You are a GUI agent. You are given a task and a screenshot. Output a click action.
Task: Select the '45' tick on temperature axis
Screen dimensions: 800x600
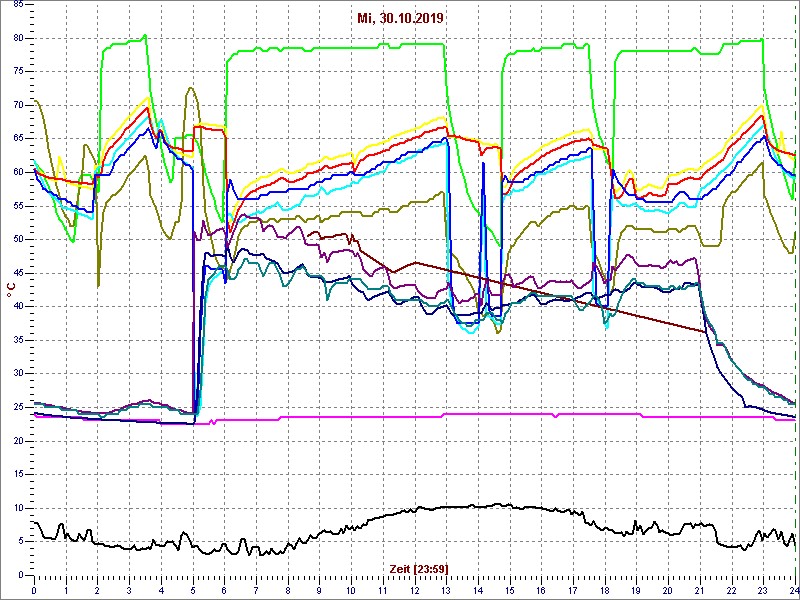[18, 273]
